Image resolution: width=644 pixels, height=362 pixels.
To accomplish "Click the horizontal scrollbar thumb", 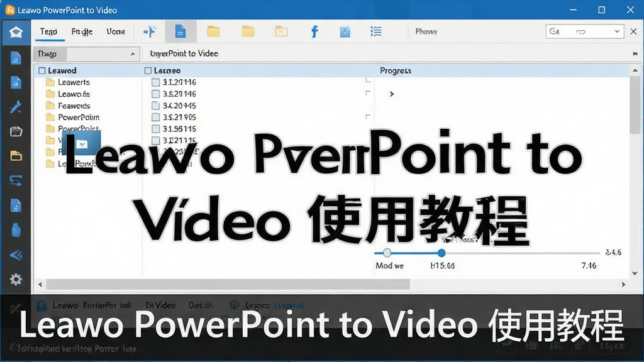I will (228, 285).
